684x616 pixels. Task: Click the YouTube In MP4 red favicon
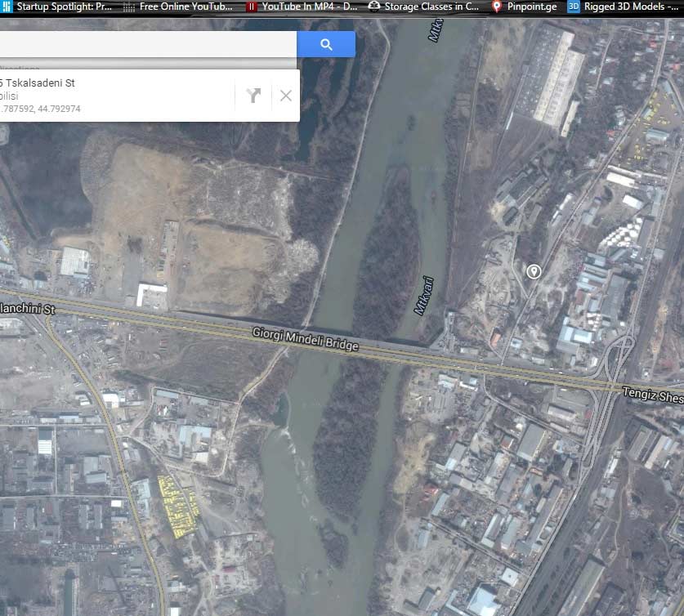coord(251,7)
